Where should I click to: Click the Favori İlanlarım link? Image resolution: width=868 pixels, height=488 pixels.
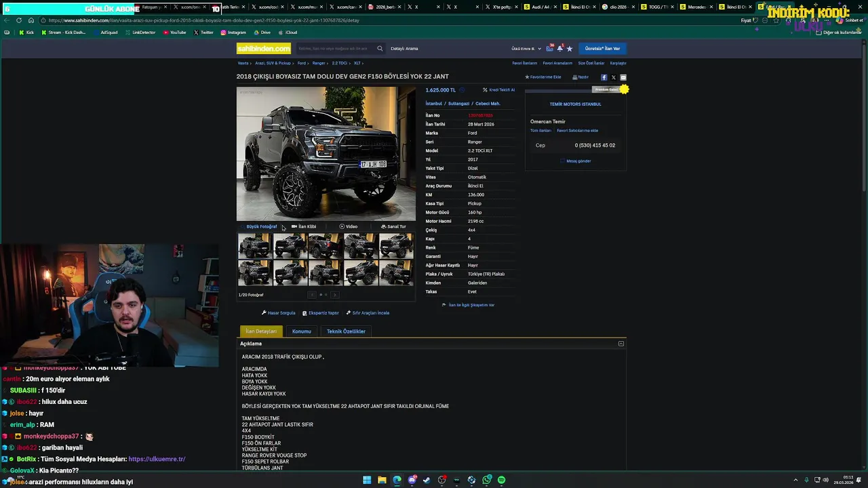point(524,63)
